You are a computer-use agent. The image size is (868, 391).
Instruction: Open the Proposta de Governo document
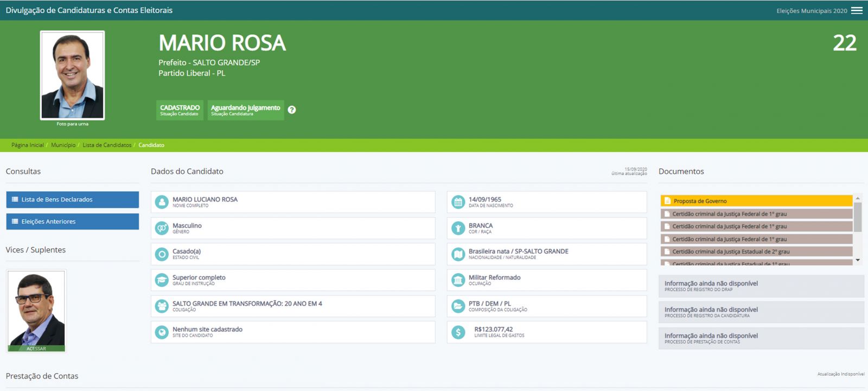tap(756, 201)
